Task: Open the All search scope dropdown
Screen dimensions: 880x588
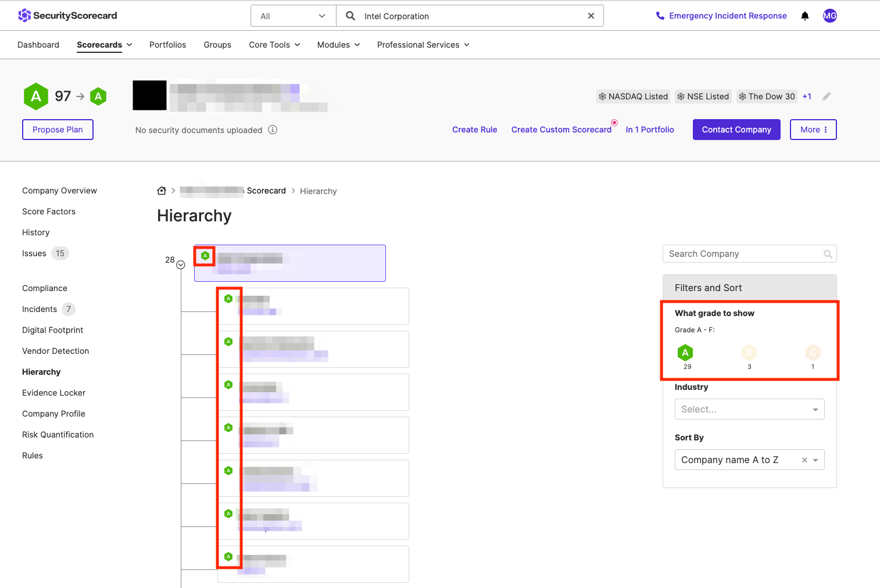Action: 294,16
